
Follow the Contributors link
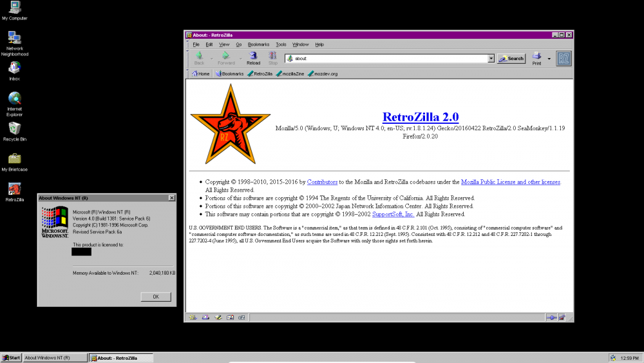coord(322,182)
